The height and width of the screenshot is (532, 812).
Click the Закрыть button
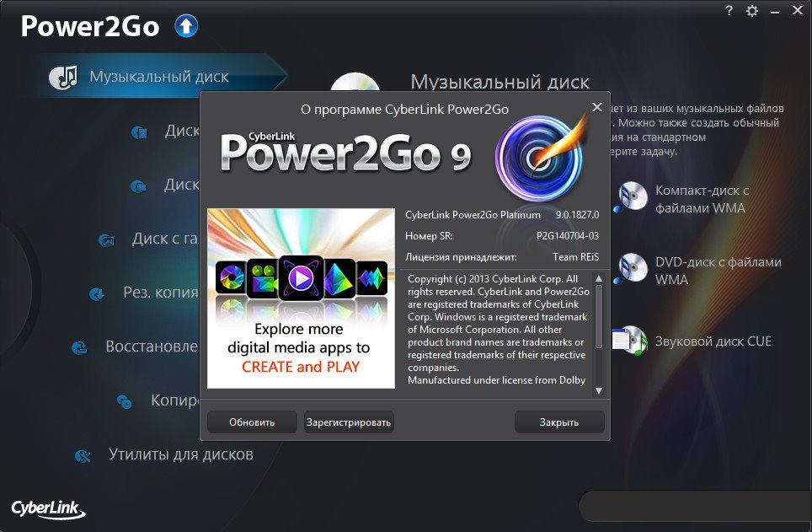click(x=559, y=422)
